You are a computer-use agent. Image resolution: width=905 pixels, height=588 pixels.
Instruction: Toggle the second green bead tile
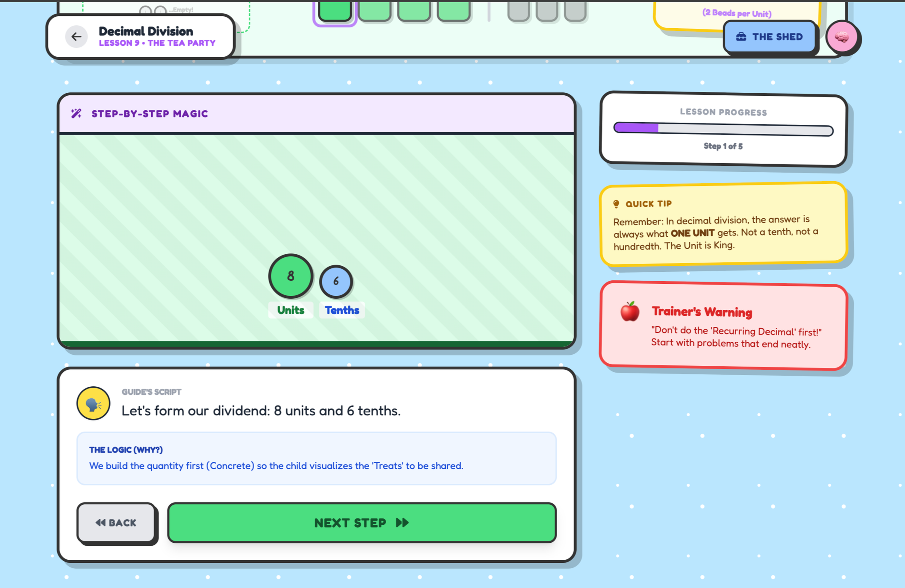pyautogui.click(x=374, y=9)
